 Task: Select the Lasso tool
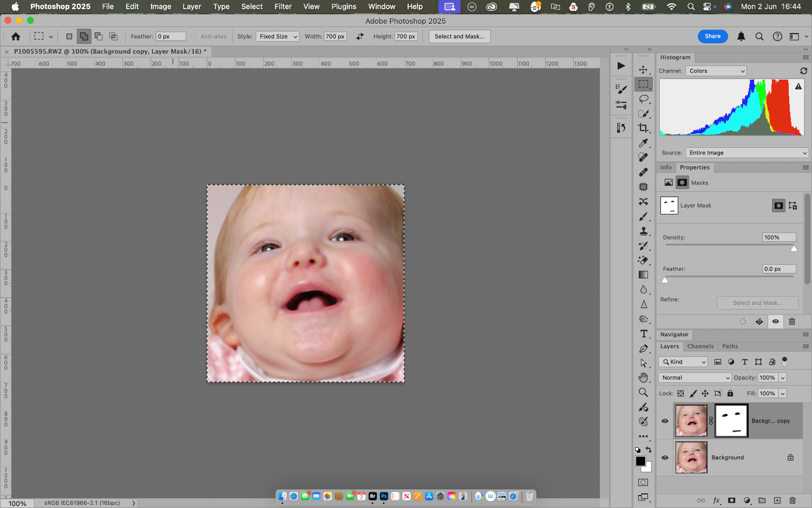click(643, 99)
